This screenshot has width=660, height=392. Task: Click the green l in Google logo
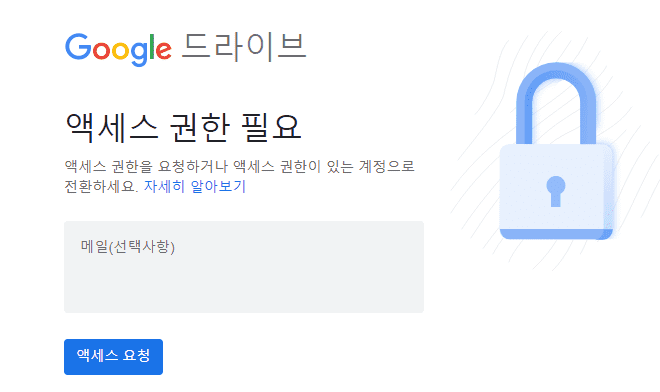click(152, 46)
